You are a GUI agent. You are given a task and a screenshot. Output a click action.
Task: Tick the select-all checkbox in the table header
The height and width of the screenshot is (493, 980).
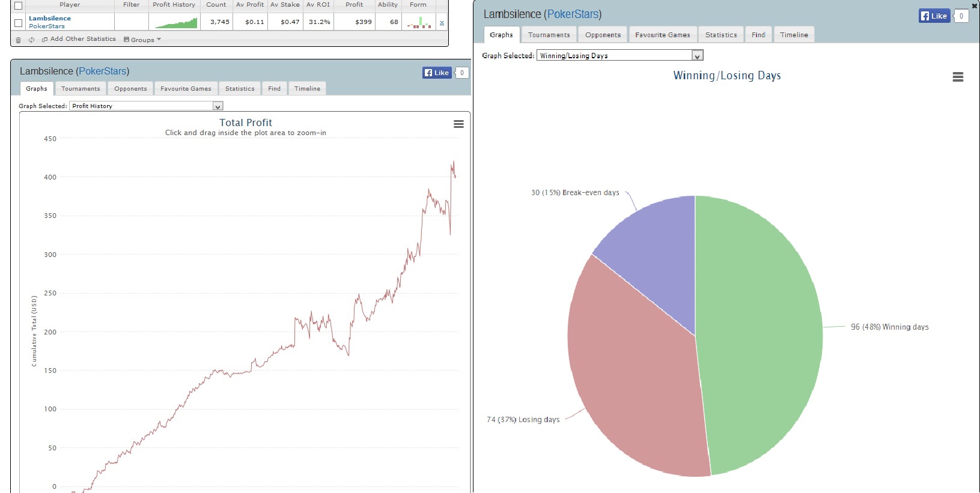click(18, 5)
